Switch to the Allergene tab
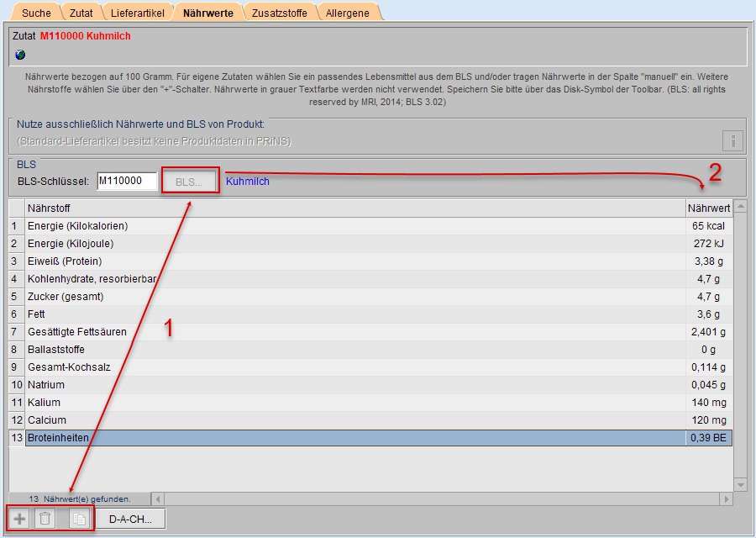Image resolution: width=756 pixels, height=538 pixels. [x=348, y=13]
